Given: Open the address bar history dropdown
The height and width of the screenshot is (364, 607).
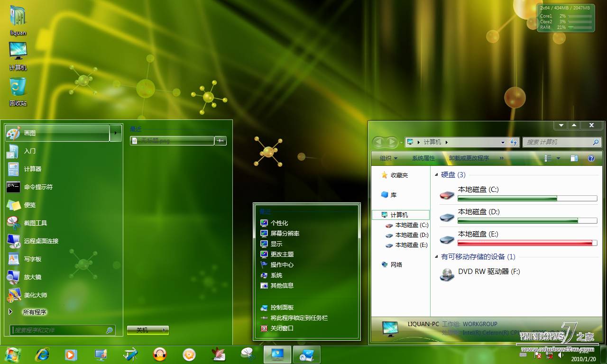Looking at the screenshot, I should [x=503, y=142].
